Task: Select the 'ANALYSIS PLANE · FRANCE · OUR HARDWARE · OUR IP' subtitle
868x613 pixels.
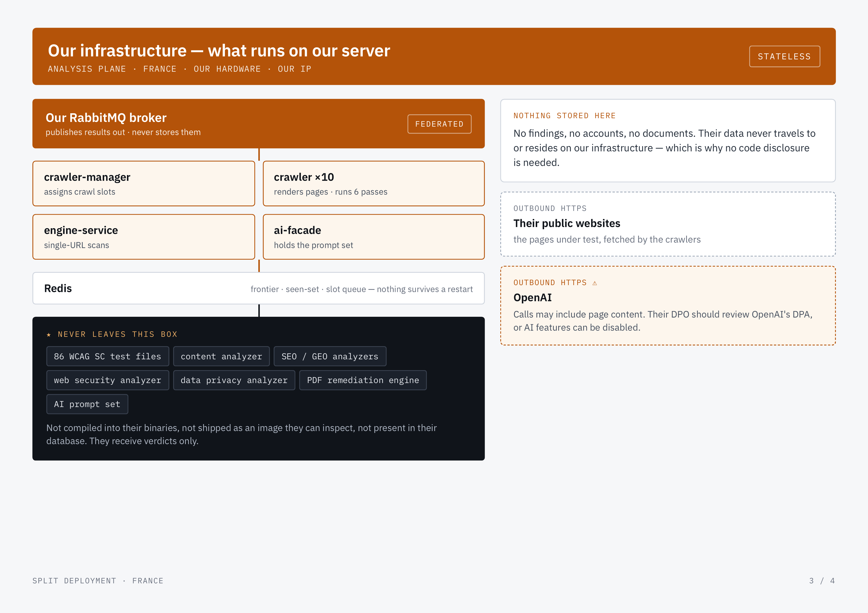Action: [x=180, y=69]
